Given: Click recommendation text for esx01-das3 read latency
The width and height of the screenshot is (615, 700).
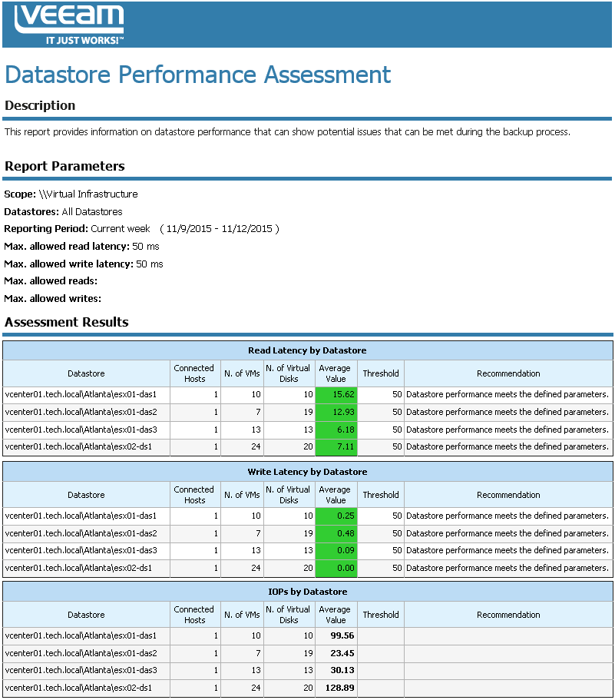Looking at the screenshot, I should [x=508, y=430].
